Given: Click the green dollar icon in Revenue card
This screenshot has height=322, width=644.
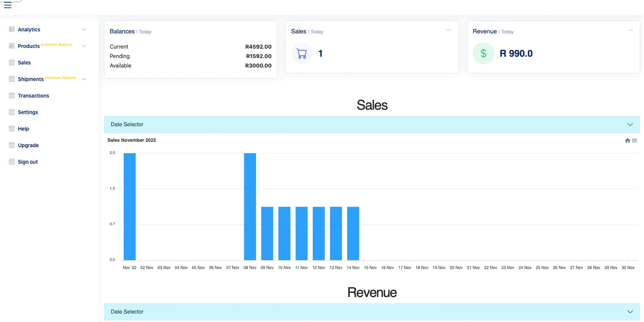Looking at the screenshot, I should coord(483,54).
